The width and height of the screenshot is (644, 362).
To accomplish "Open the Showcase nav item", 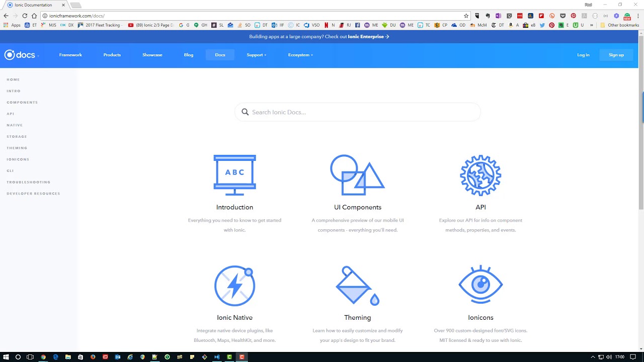I will 152,55.
